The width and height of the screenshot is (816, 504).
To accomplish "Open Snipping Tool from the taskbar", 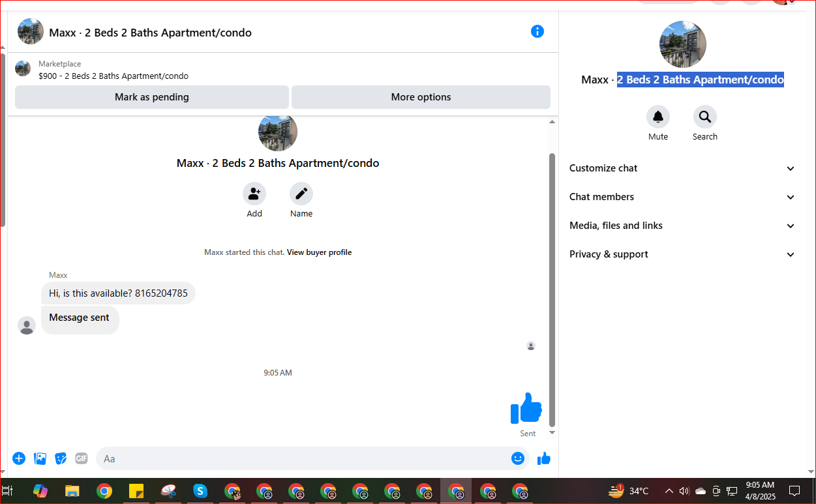I will click(x=168, y=491).
